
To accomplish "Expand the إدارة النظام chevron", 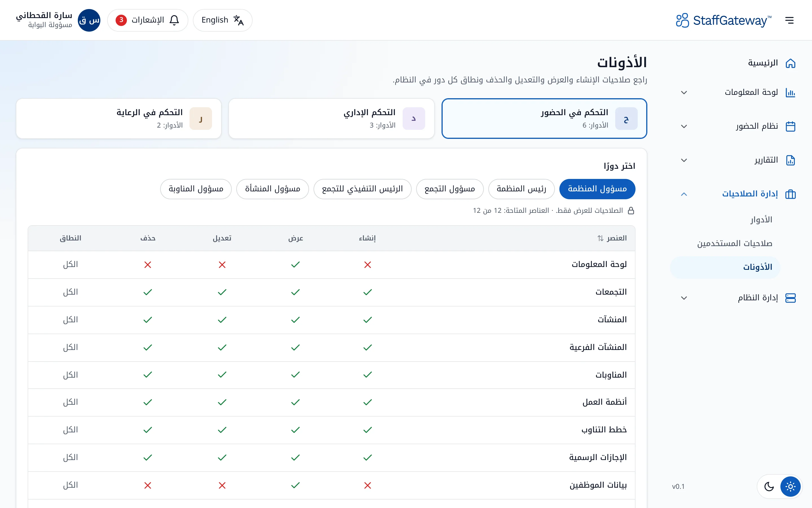I will (684, 298).
